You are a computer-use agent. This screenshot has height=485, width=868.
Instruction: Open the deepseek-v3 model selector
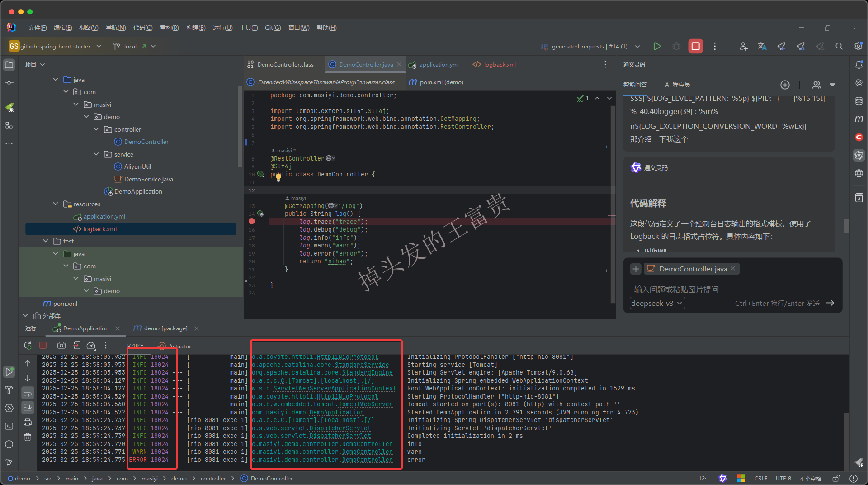[656, 303]
